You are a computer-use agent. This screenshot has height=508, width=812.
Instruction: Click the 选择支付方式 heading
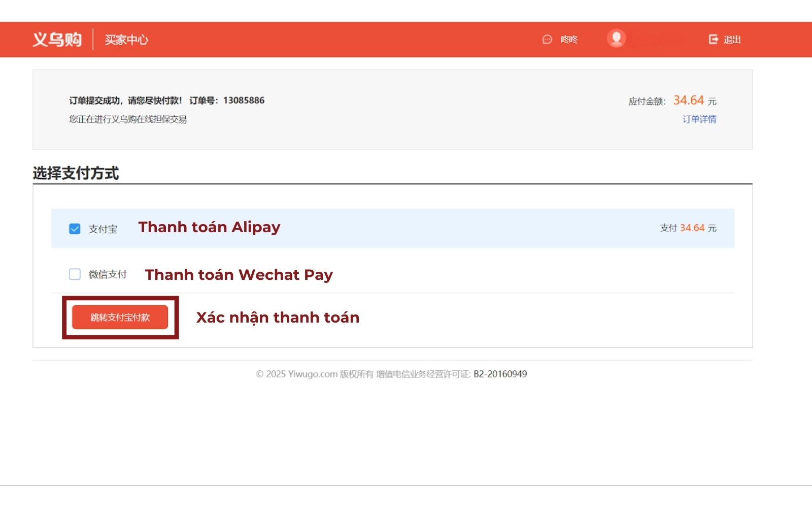(x=76, y=173)
